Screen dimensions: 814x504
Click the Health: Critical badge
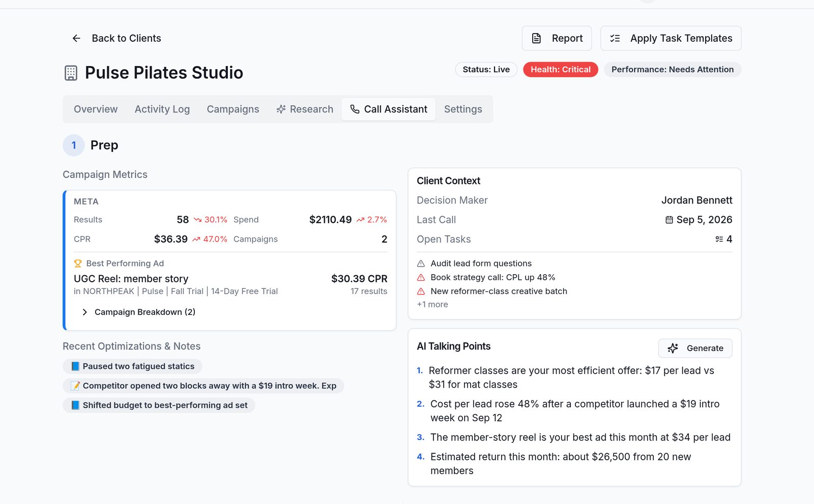click(561, 70)
